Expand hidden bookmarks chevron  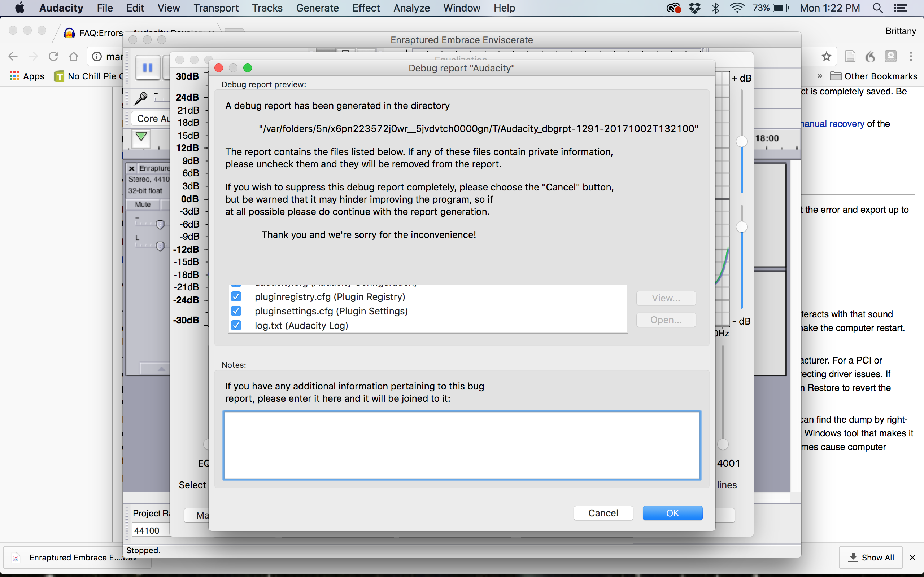(820, 76)
